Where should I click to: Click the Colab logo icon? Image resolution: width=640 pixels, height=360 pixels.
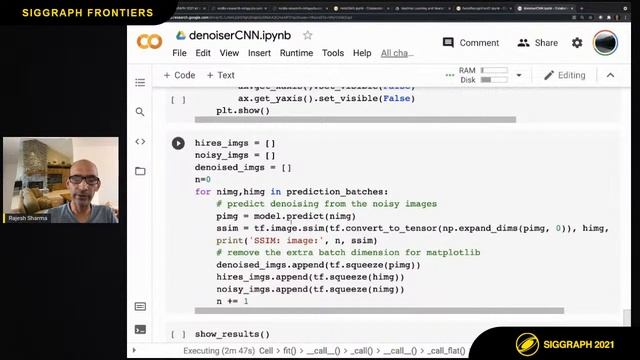pyautogui.click(x=149, y=42)
